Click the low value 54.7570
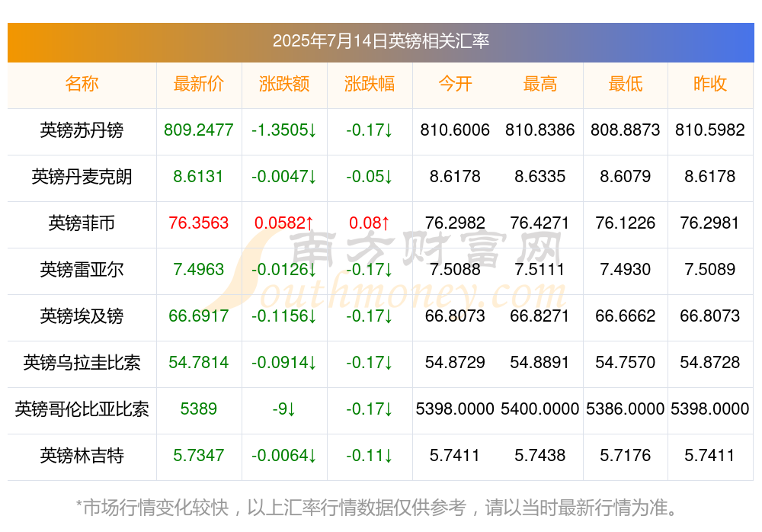Viewport: 762px width, 532px height. [626, 362]
